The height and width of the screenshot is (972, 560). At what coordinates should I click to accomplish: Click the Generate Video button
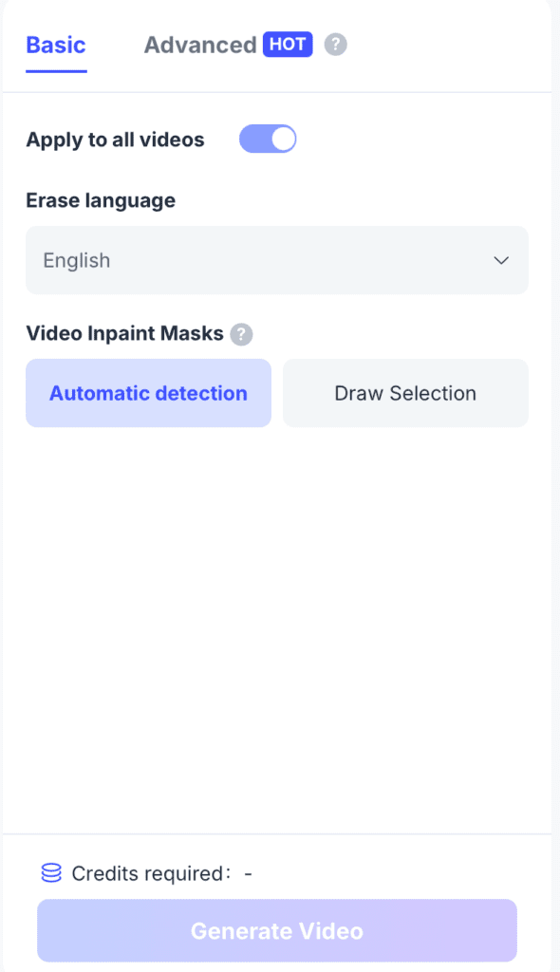(276, 930)
